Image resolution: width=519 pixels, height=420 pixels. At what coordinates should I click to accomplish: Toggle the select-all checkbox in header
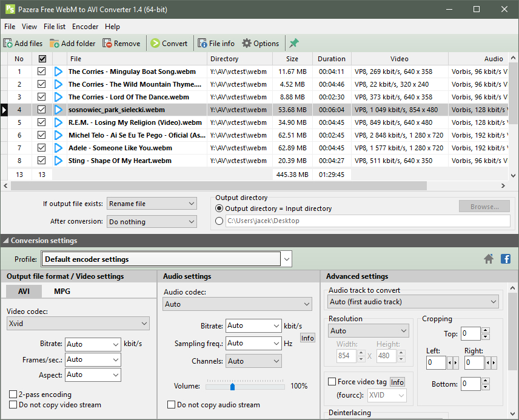tap(42, 59)
